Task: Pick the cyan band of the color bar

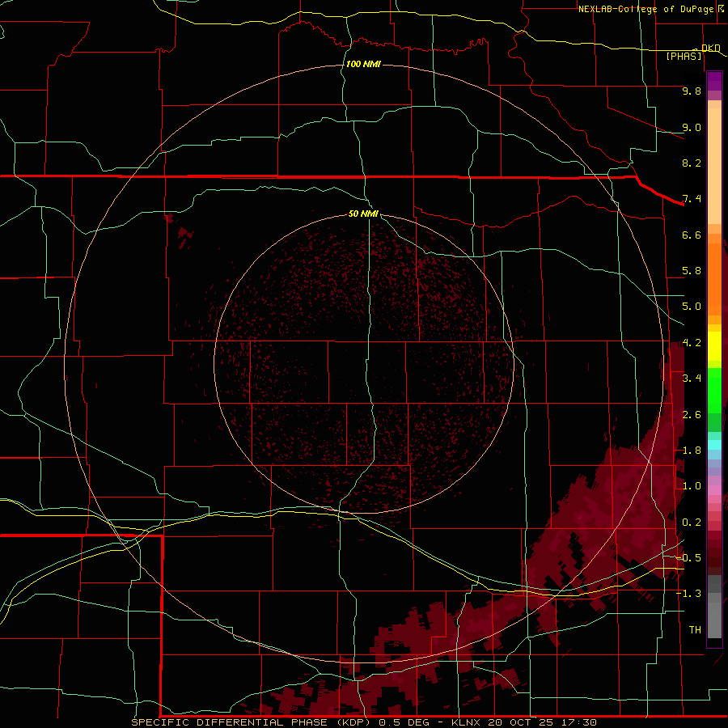Action: (714, 444)
